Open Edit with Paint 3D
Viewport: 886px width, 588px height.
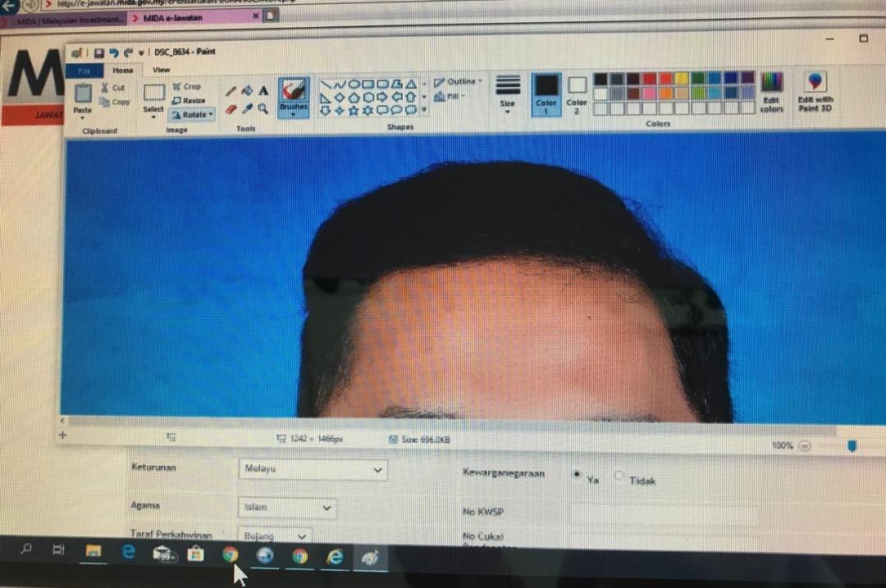click(x=815, y=92)
